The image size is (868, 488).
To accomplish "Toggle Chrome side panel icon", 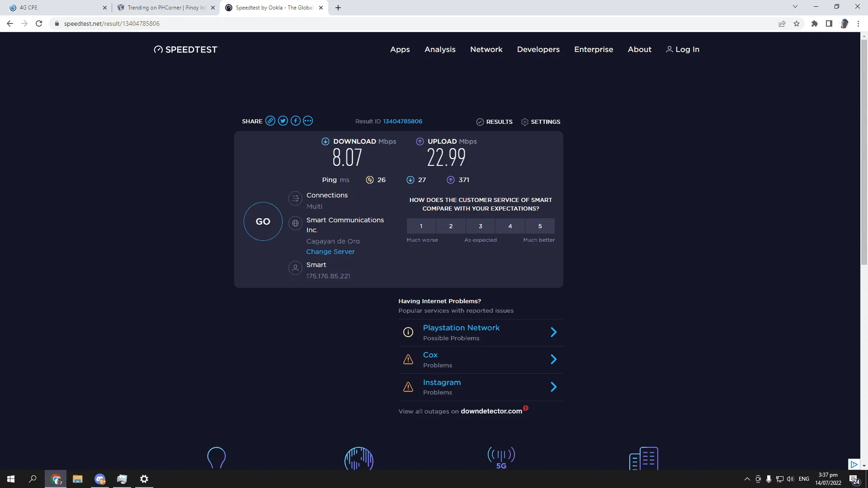I will (x=829, y=23).
